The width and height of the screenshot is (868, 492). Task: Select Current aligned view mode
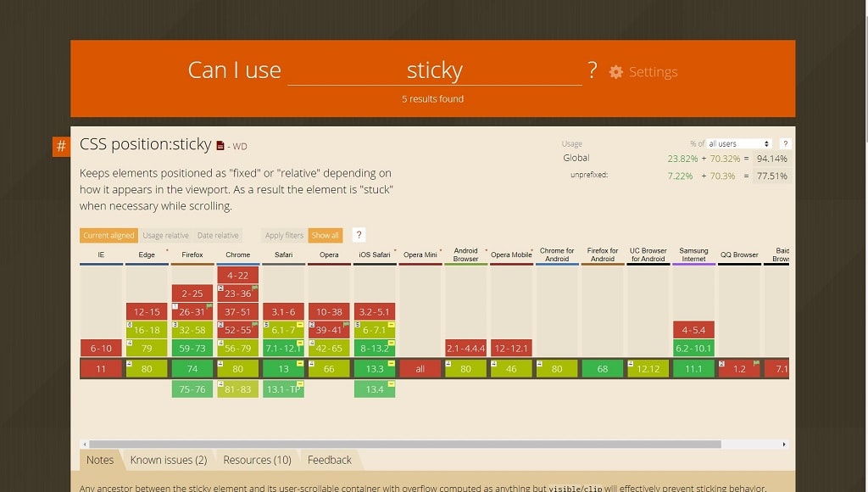(x=108, y=235)
